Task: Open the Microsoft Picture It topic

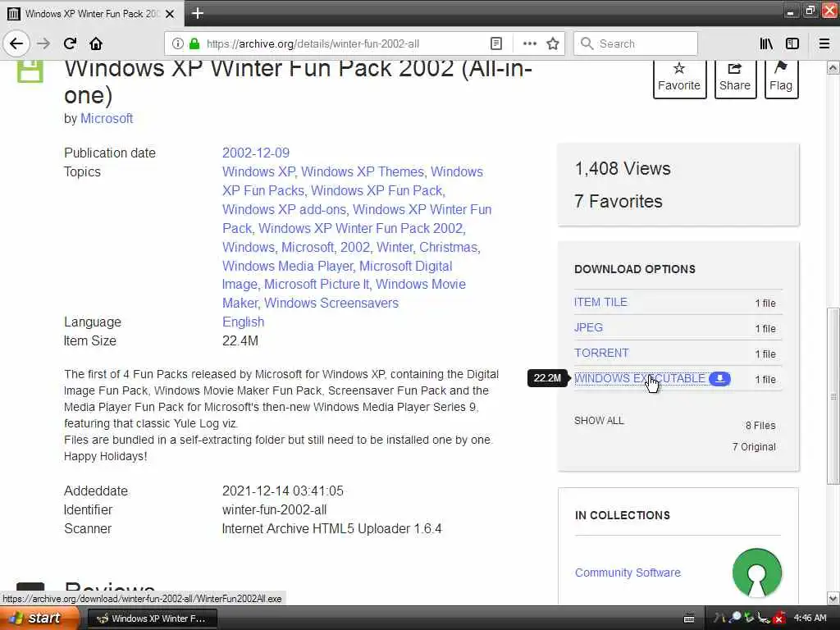Action: 316,285
